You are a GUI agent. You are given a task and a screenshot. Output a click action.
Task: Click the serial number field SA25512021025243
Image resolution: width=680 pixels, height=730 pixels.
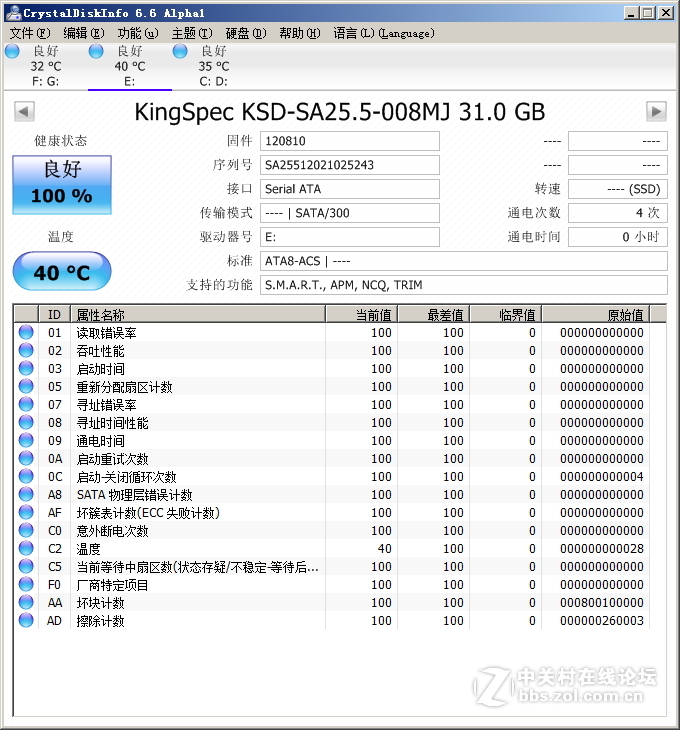(x=350, y=165)
